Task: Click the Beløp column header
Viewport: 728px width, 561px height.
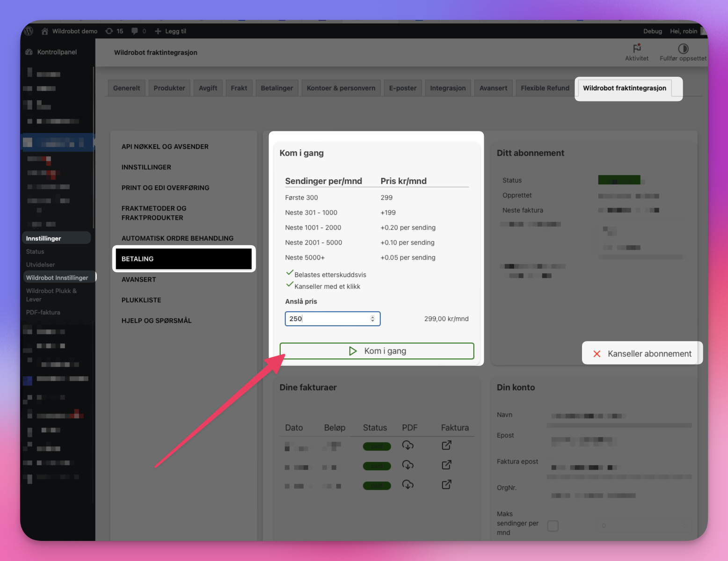Action: coord(335,428)
